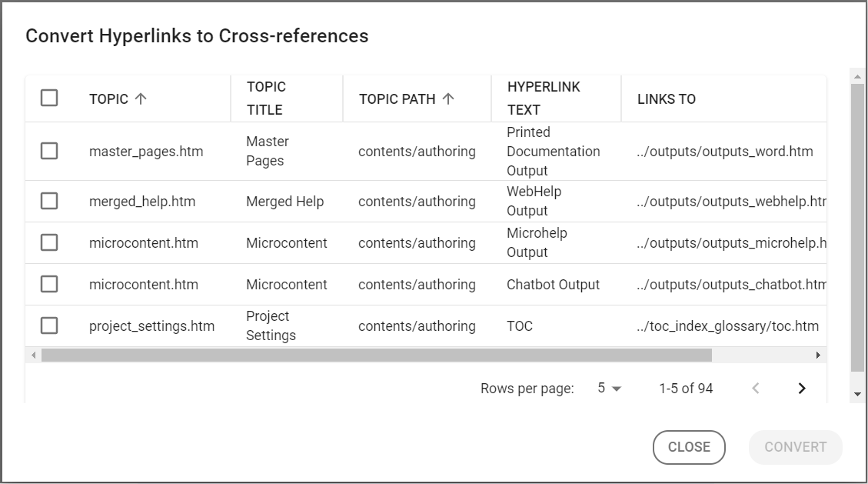Sort by the TOPIC TITLE column header
This screenshot has width=868, height=484.
266,98
